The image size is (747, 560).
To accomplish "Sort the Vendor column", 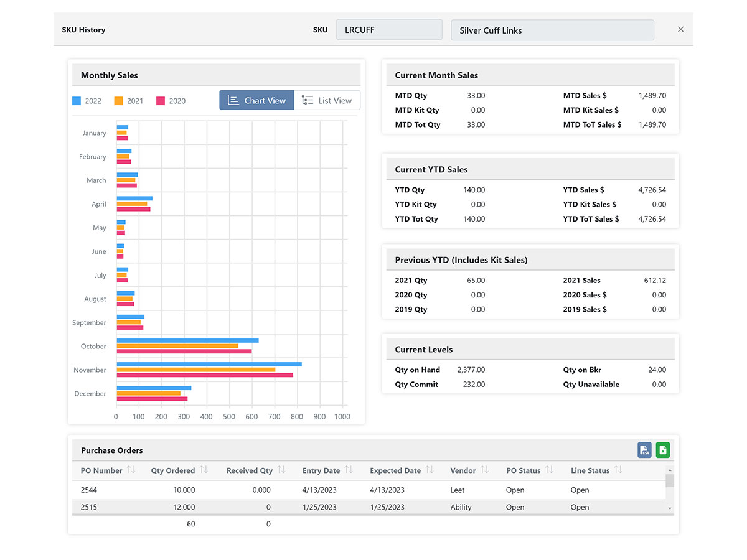I will point(486,470).
